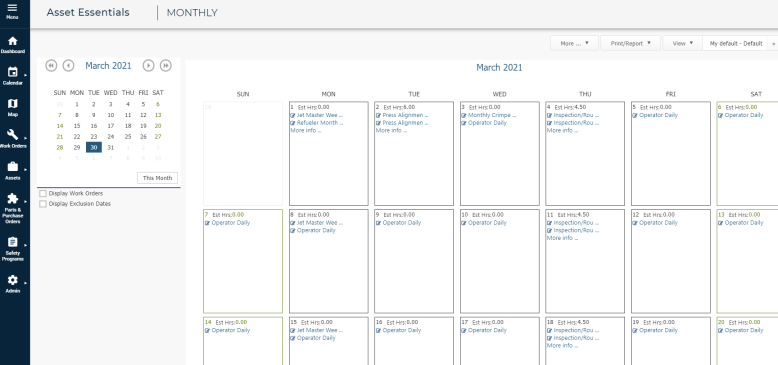The height and width of the screenshot is (365, 778).
Task: Open Parts & Purchase Orders puzzle icon
Action: click(13, 198)
